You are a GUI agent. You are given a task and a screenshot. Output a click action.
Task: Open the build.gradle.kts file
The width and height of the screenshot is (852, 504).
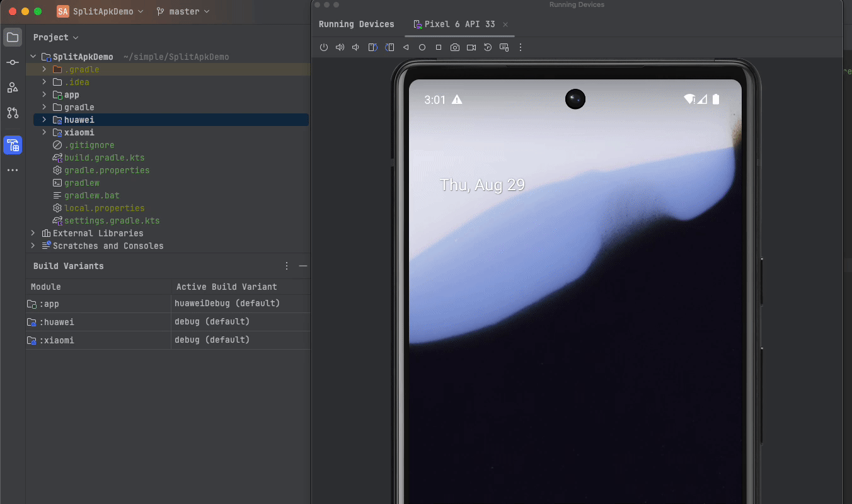tap(104, 157)
